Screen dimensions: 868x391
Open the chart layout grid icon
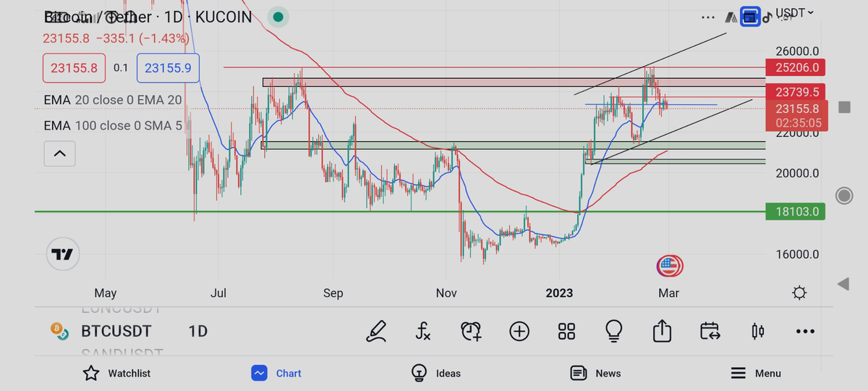pos(566,332)
